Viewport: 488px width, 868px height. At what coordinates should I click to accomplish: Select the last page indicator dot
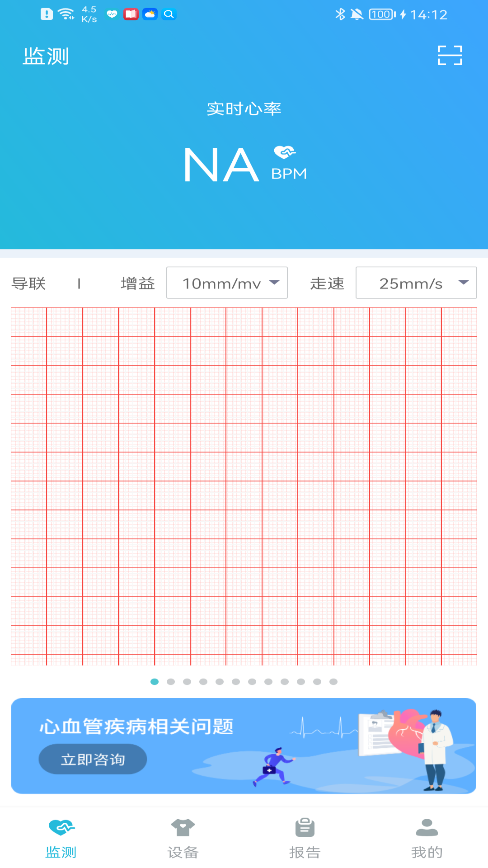tap(333, 682)
